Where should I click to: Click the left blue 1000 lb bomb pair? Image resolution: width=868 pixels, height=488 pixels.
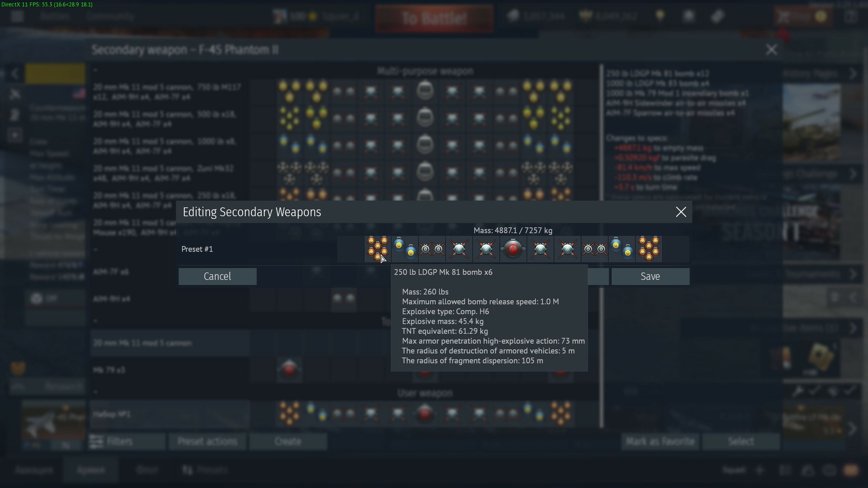[x=405, y=249]
